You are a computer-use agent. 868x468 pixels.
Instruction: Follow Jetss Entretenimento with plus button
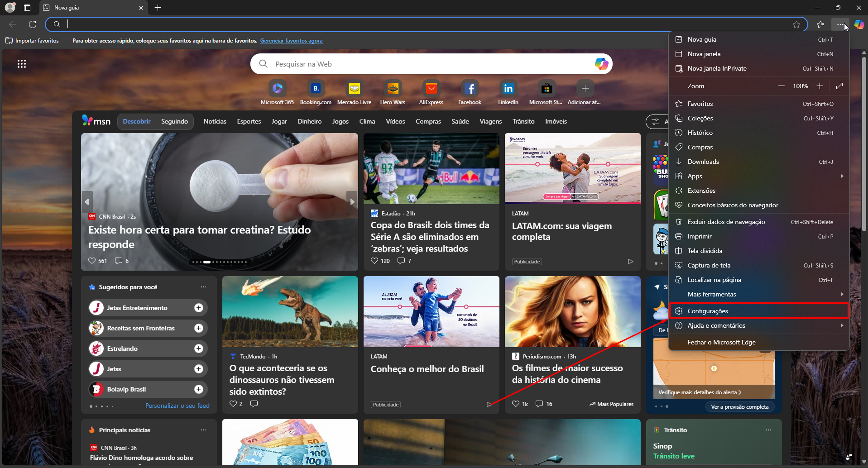198,308
